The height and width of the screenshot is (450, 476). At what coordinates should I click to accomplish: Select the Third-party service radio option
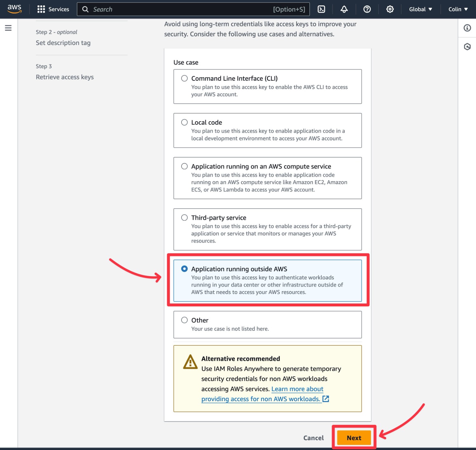[x=184, y=218]
